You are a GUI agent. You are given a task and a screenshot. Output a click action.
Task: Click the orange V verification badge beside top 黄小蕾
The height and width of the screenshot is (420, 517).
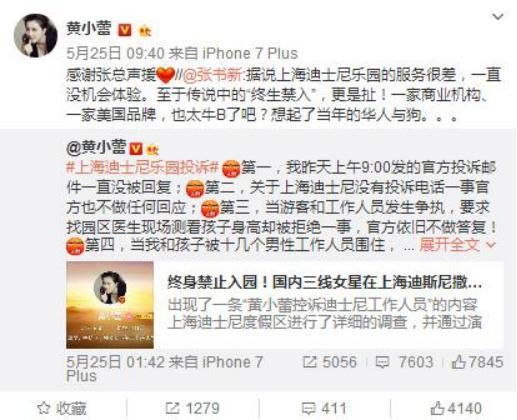(x=125, y=30)
